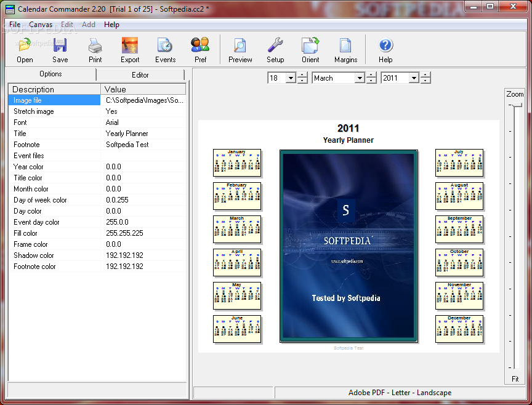Decrease the month with spinner down arrow
532x405 pixels.
pos(371,81)
